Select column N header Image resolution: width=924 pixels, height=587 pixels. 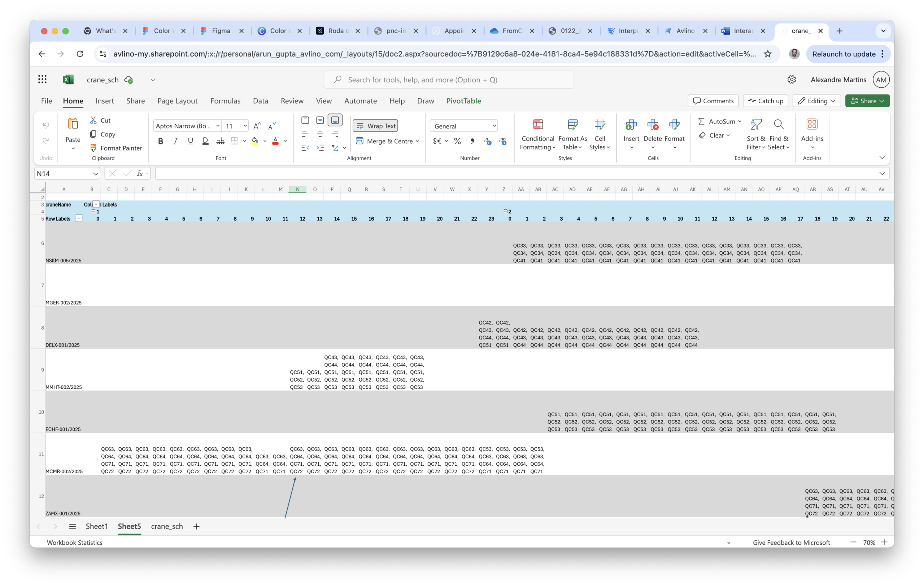(x=297, y=189)
